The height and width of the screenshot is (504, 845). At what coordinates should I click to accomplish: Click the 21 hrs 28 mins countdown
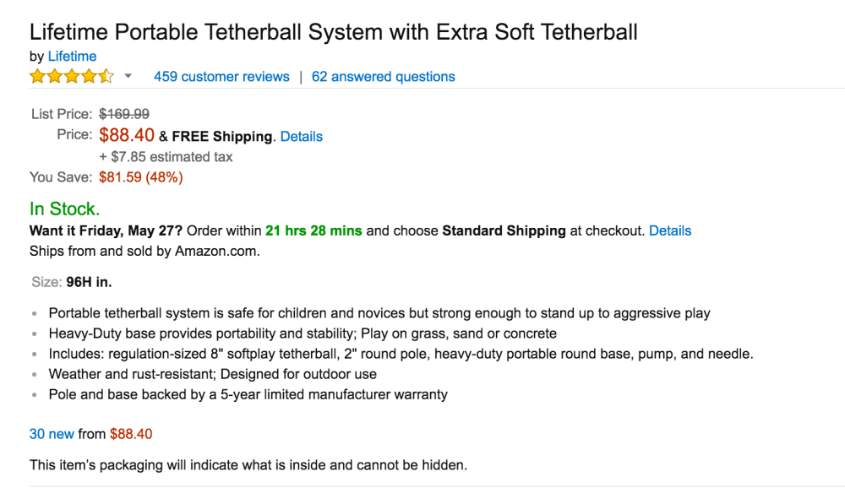[x=313, y=230]
